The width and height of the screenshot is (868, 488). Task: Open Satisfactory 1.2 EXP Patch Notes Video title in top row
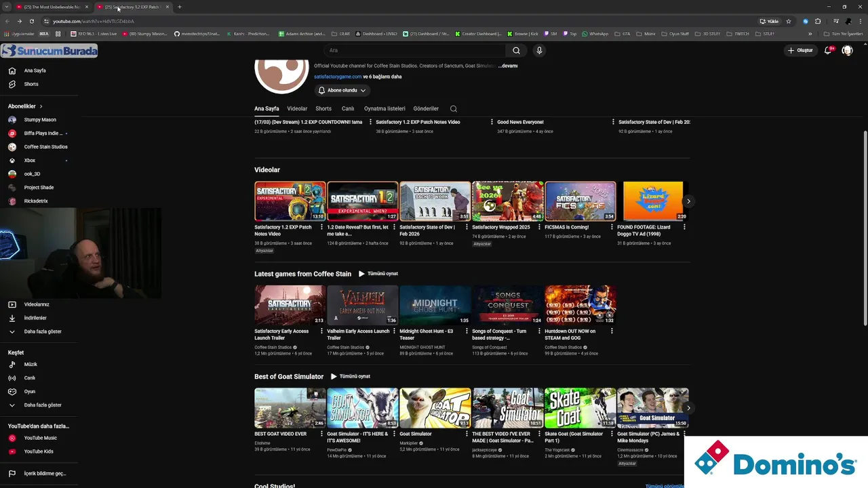tap(418, 122)
